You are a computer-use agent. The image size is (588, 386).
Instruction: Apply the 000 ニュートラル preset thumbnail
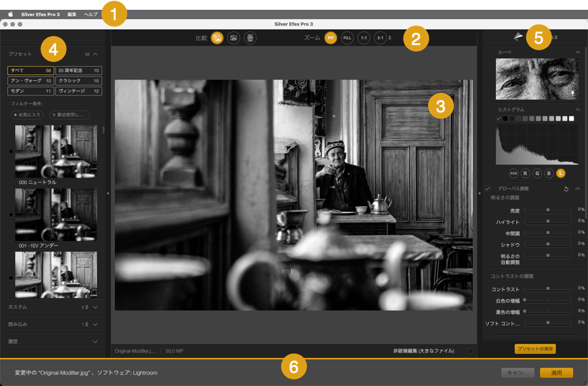[56, 152]
